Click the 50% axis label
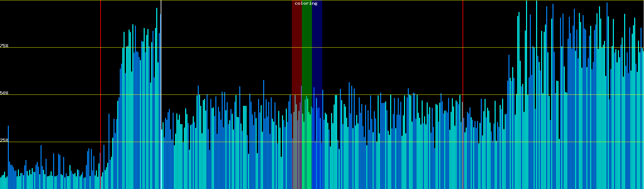The image size is (644, 189). (4, 93)
